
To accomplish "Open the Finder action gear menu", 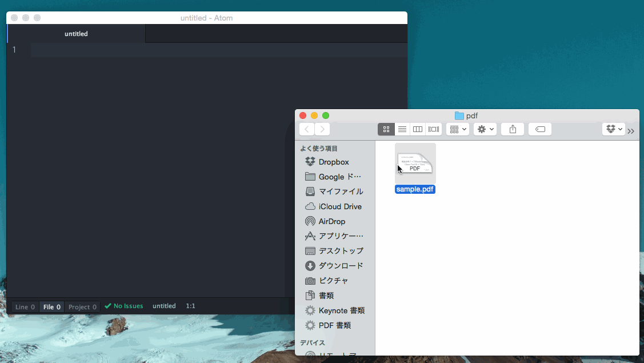I will coord(485,129).
